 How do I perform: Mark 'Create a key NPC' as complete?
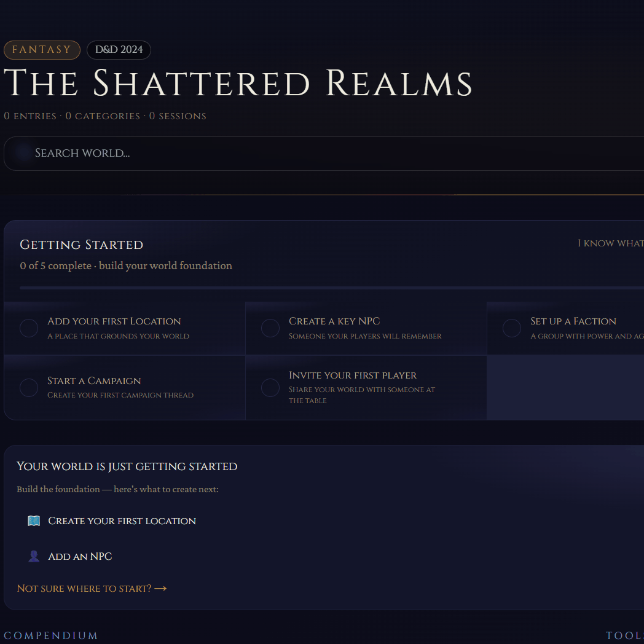coord(270,328)
